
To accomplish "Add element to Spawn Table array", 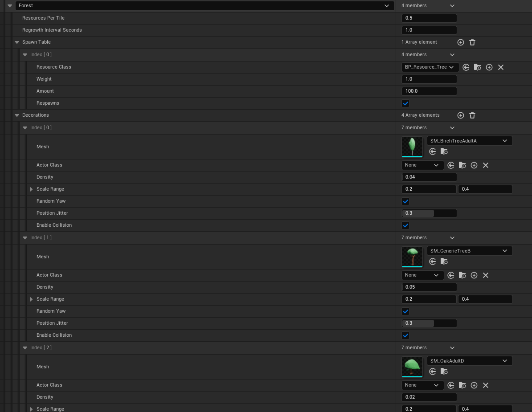I will point(460,42).
